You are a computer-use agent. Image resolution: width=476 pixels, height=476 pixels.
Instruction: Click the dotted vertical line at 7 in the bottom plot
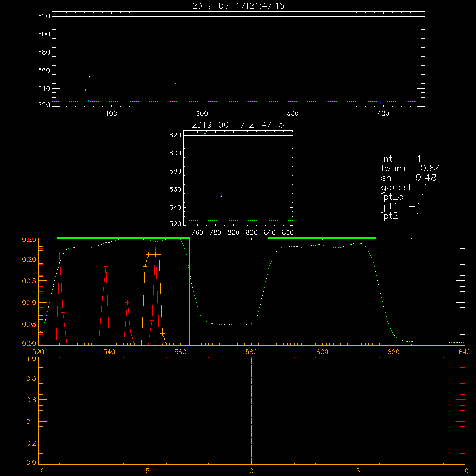pyautogui.click(x=401, y=410)
